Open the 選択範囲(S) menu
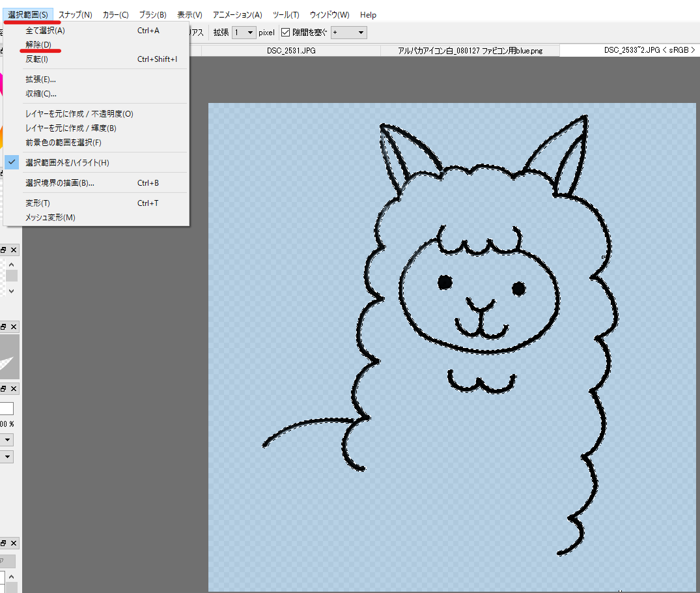700x593 pixels. (28, 15)
